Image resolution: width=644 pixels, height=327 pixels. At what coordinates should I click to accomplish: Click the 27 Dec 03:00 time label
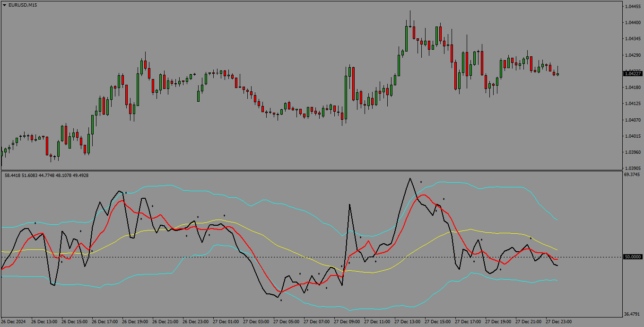(256, 322)
